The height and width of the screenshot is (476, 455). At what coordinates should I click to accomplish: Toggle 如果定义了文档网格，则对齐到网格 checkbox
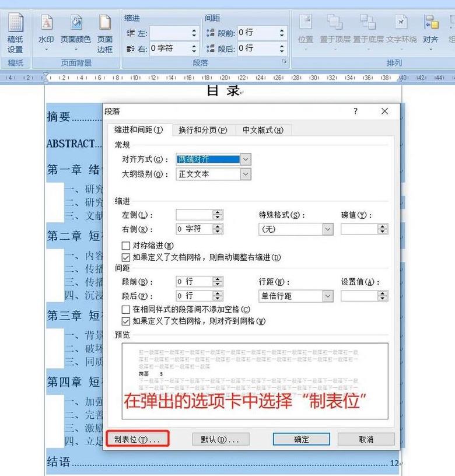[x=125, y=321]
